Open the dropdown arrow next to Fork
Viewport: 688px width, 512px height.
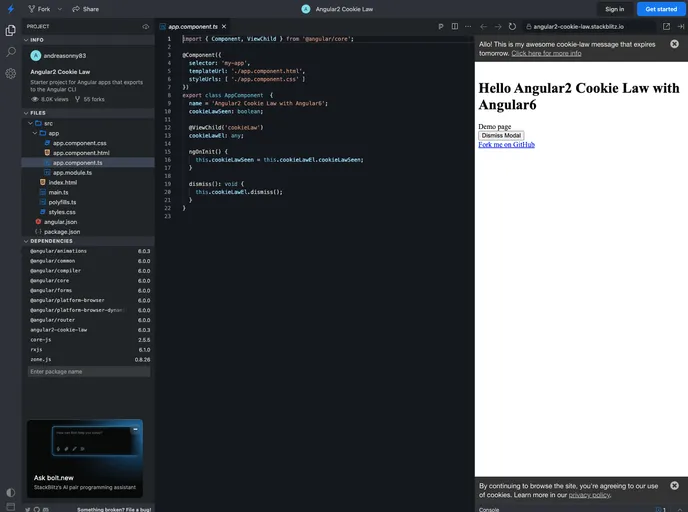point(60,9)
